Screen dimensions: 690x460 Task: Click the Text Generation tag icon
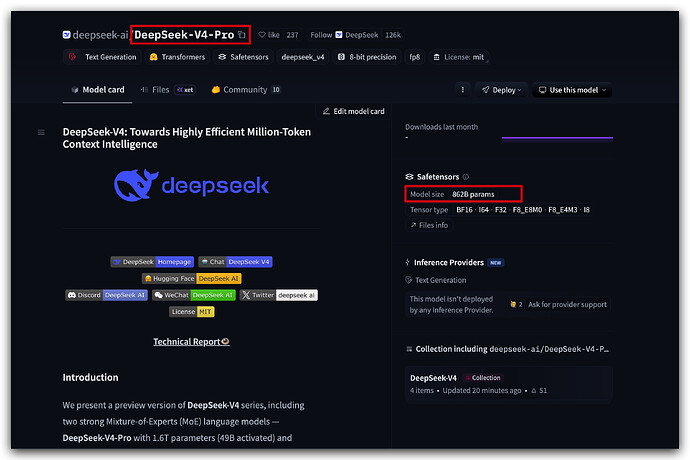tap(73, 57)
